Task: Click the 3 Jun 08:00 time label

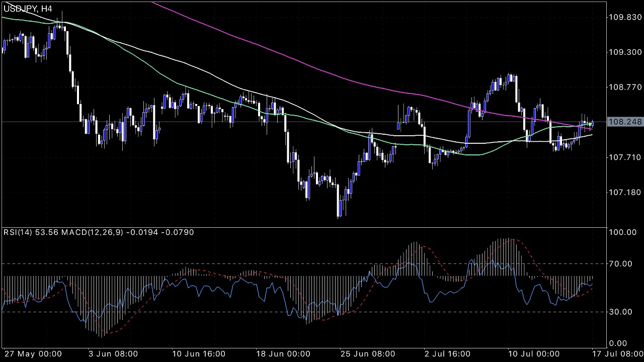Action: click(x=114, y=354)
